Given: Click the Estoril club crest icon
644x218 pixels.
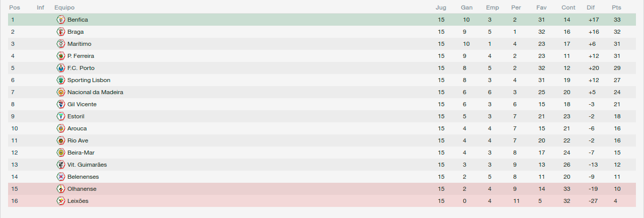Looking at the screenshot, I should click(x=61, y=116).
